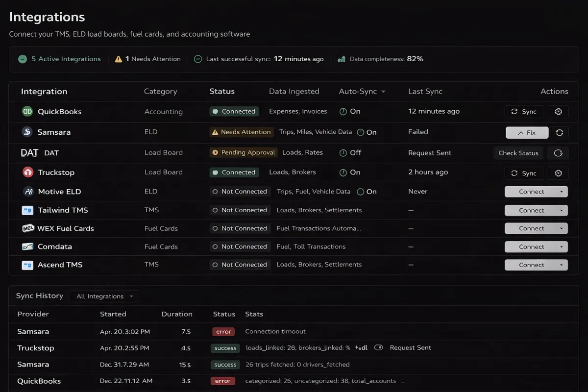Click green check Active Integrations icon

(x=23, y=59)
